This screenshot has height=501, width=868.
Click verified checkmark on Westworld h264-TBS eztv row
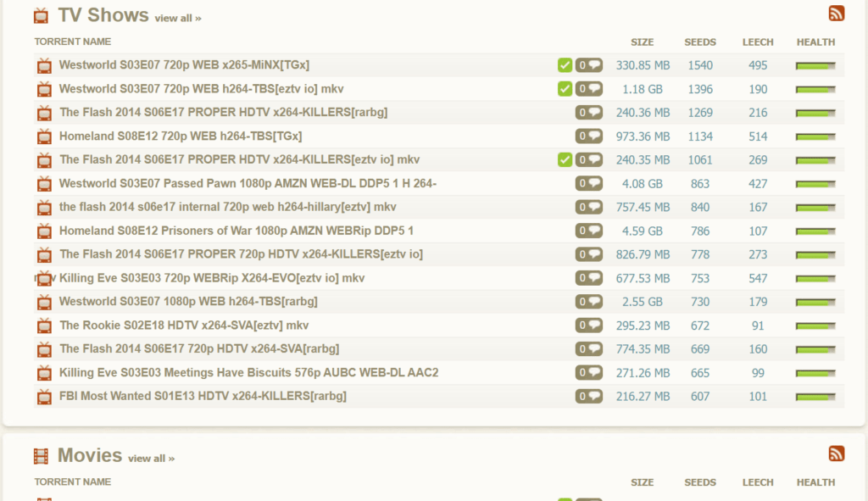click(x=565, y=88)
